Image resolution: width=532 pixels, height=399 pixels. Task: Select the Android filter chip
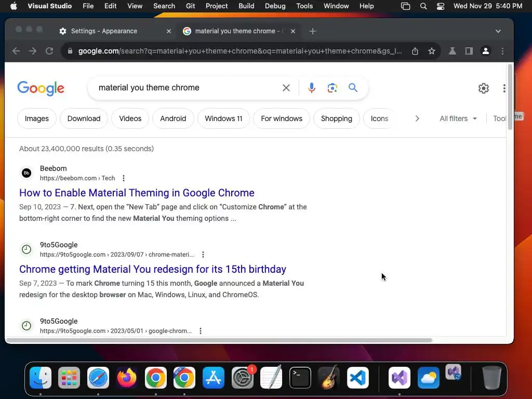[173, 118]
